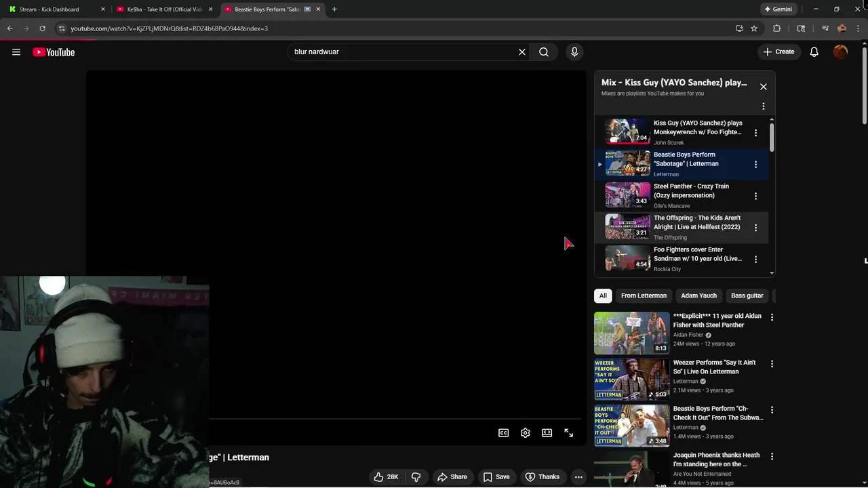Open Mix playlist options menu
This screenshot has height=488, width=868.
[x=764, y=106]
